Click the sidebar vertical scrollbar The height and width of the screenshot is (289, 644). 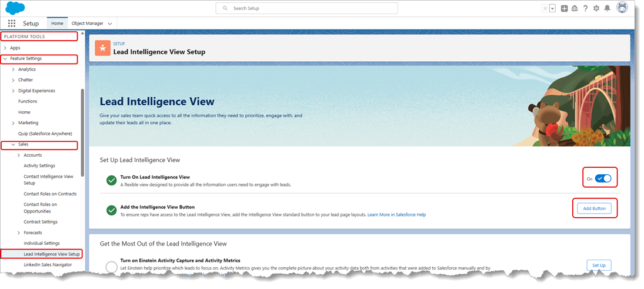[82, 132]
